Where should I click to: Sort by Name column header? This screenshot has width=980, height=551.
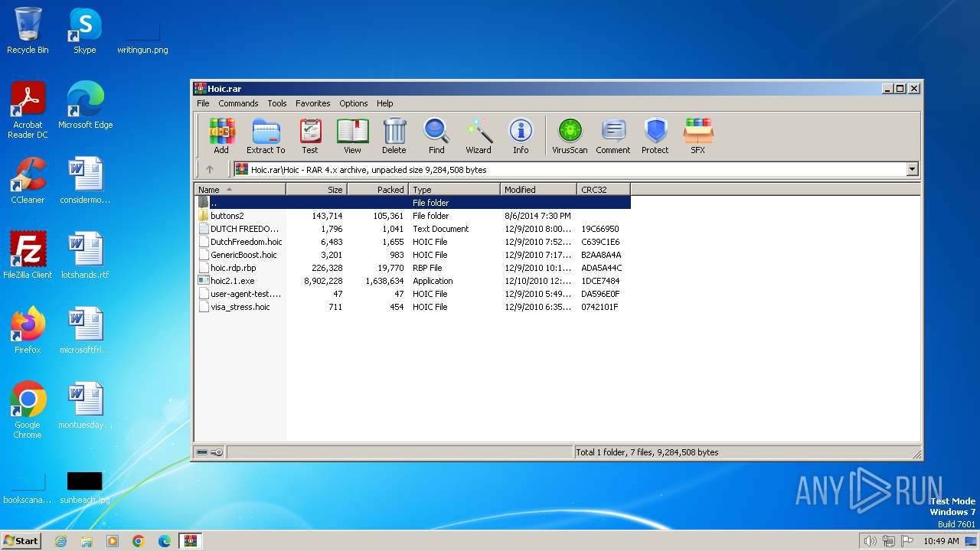240,189
